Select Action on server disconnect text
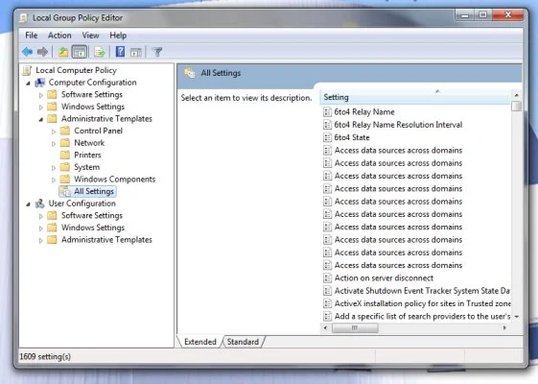 (384, 278)
